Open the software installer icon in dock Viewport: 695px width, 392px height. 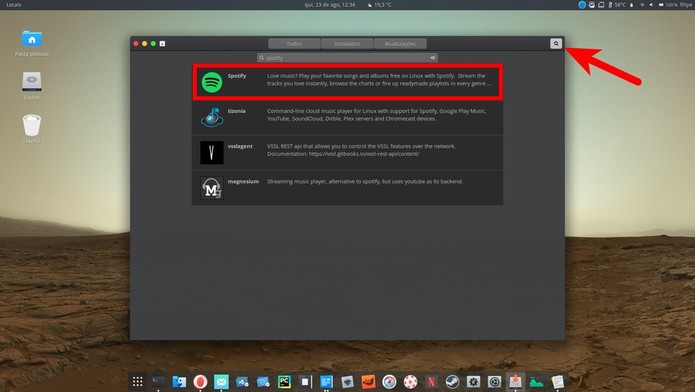pos(515,381)
